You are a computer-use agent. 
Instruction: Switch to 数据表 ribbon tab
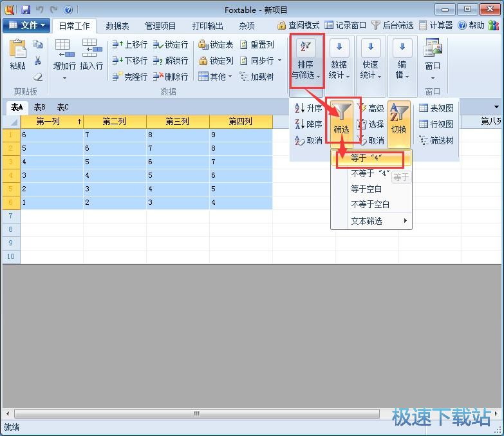click(118, 26)
